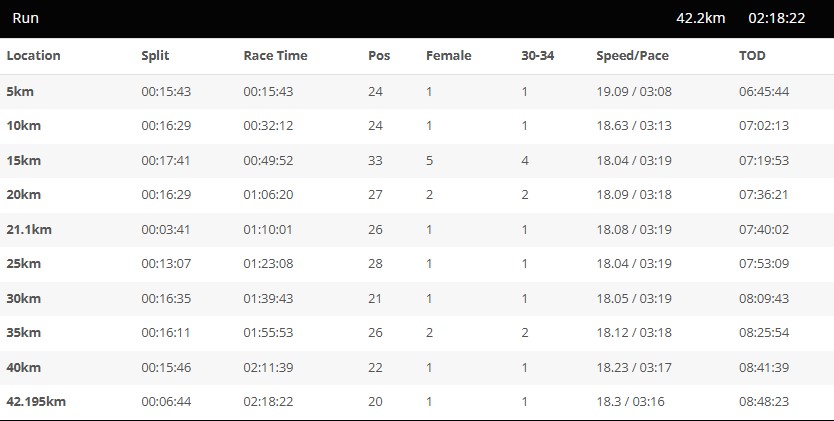
Task: Click the 42.2km distance in header bar
Action: [700, 18]
